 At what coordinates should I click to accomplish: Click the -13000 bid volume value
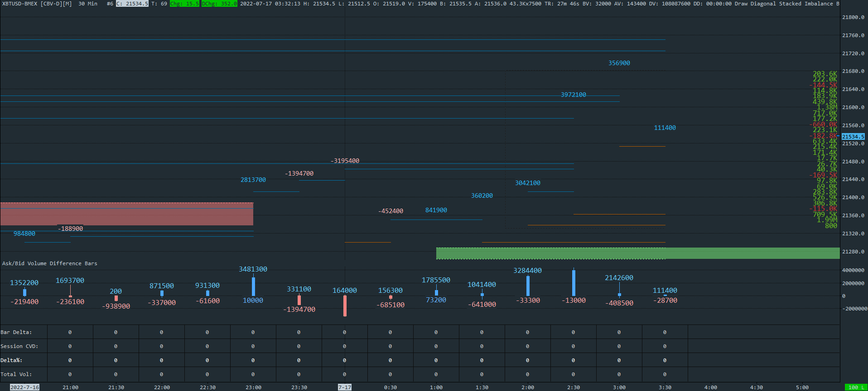pyautogui.click(x=574, y=300)
